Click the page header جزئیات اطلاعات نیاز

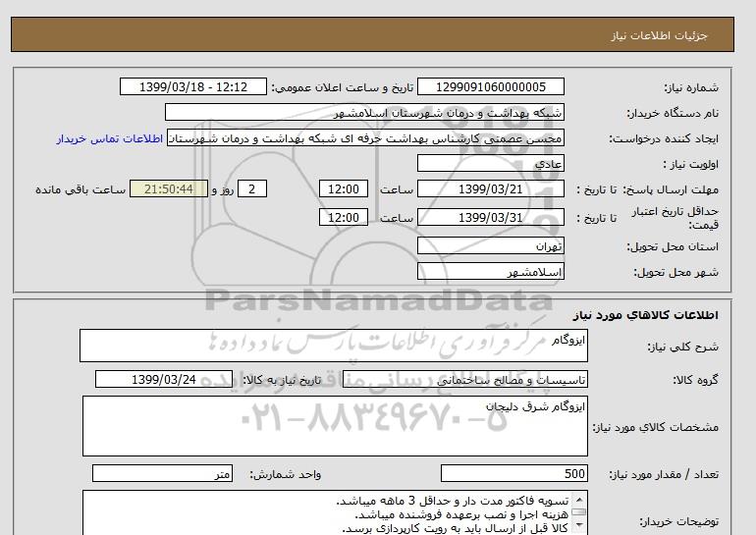point(659,35)
